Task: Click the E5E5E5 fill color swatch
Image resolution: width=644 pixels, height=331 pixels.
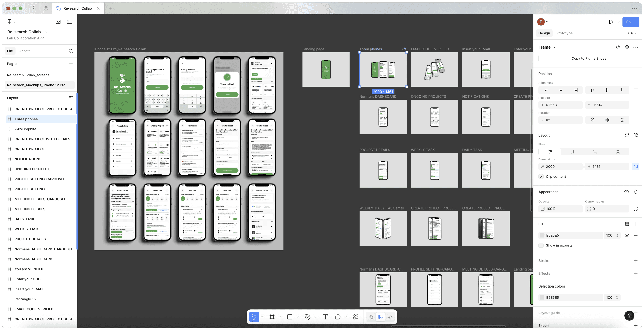Action: pos(542,235)
